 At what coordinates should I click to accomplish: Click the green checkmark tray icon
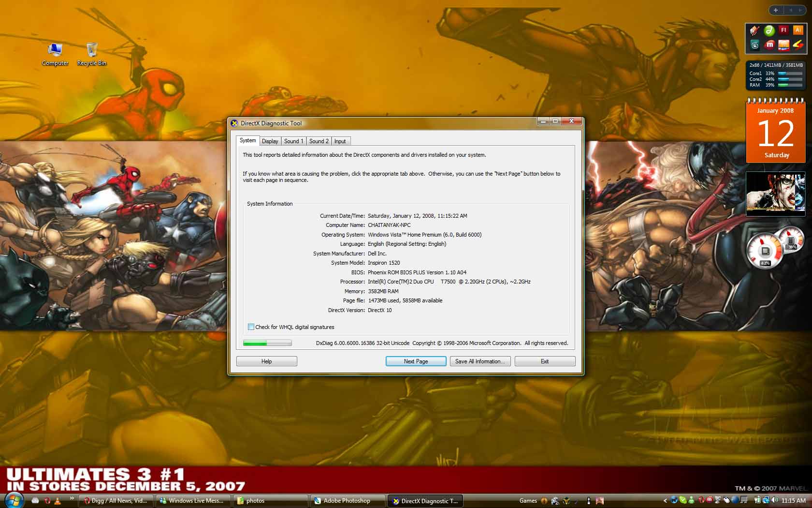(683, 500)
